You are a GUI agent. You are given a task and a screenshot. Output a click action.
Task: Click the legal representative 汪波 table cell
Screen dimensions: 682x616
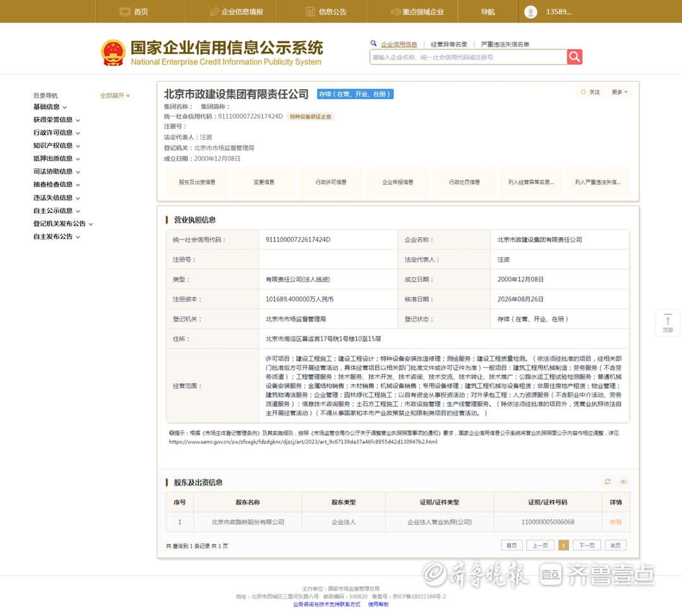[559, 259]
